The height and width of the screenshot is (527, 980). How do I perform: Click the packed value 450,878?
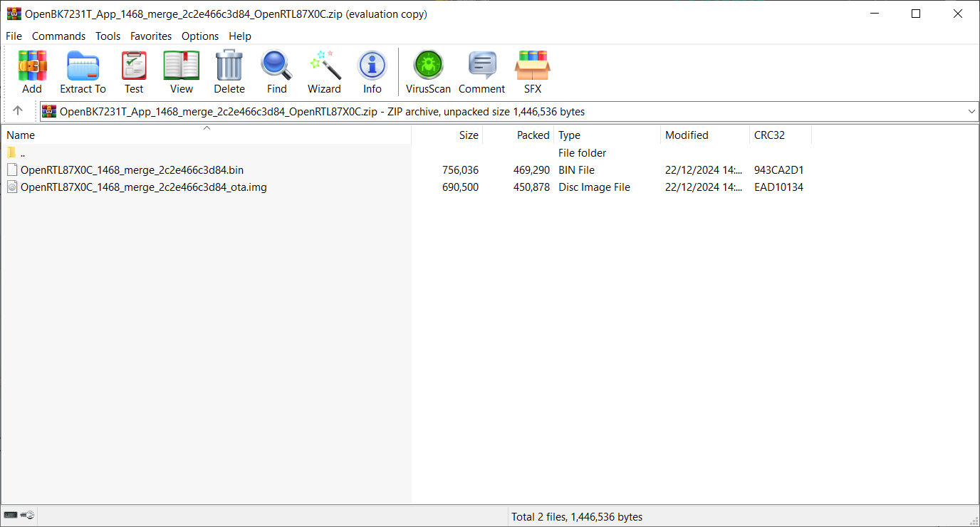[x=531, y=187]
